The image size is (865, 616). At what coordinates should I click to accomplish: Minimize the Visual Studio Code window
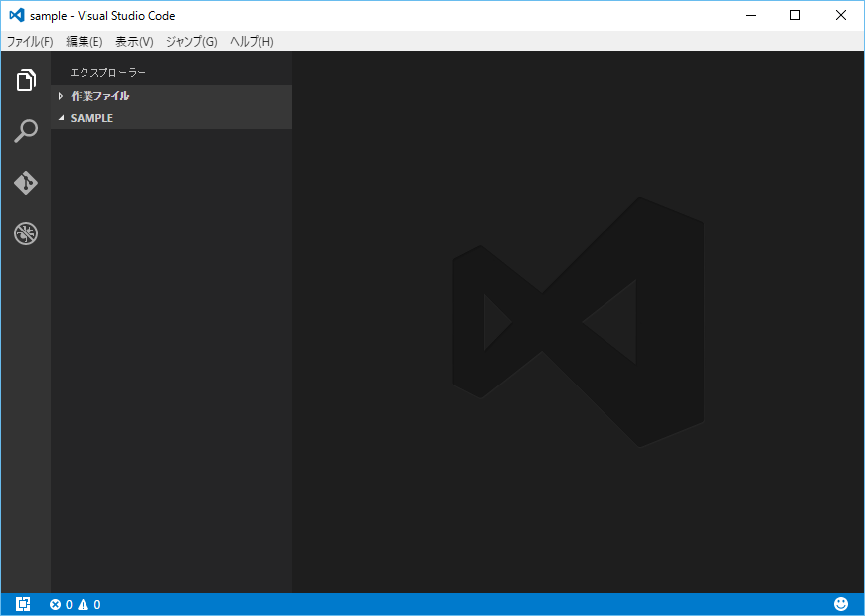pos(749,16)
